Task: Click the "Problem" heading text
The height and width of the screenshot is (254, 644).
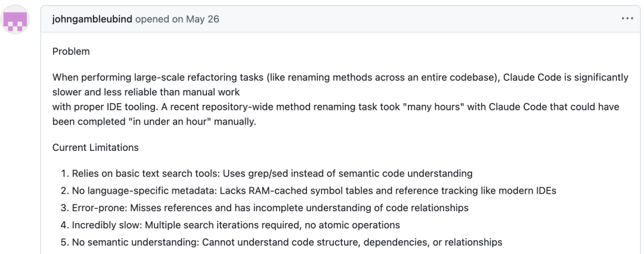Action: pyautogui.click(x=71, y=51)
